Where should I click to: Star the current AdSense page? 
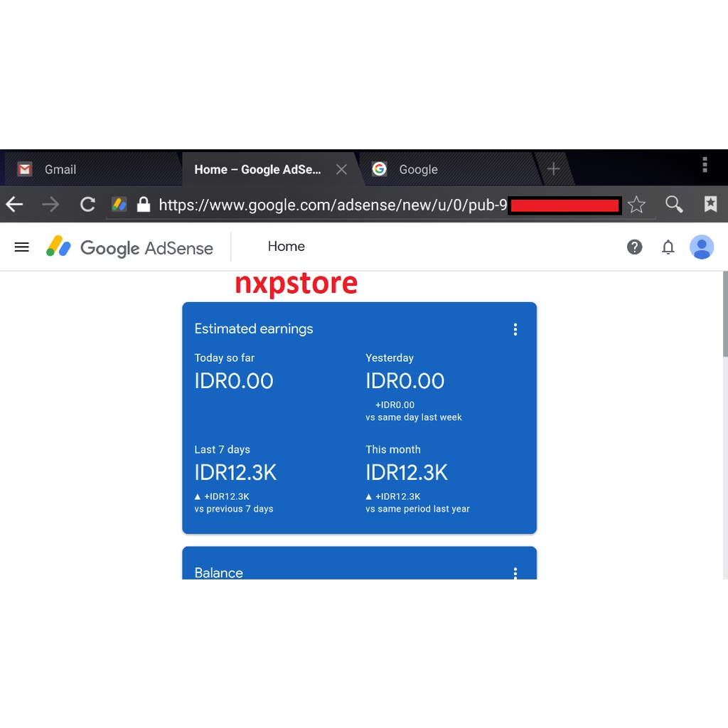tap(636, 205)
